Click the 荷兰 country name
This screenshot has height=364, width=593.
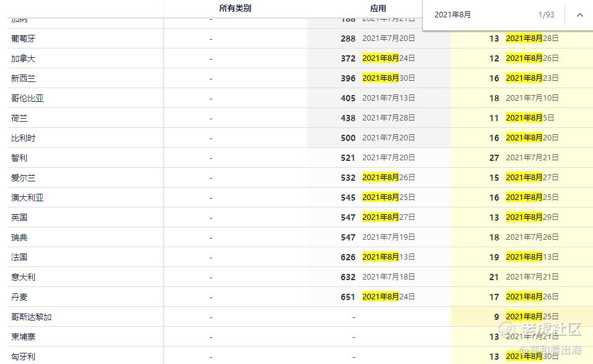[x=19, y=118]
